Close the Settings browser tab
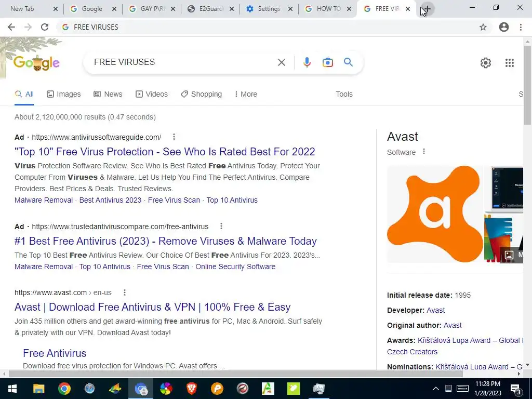 [290, 9]
